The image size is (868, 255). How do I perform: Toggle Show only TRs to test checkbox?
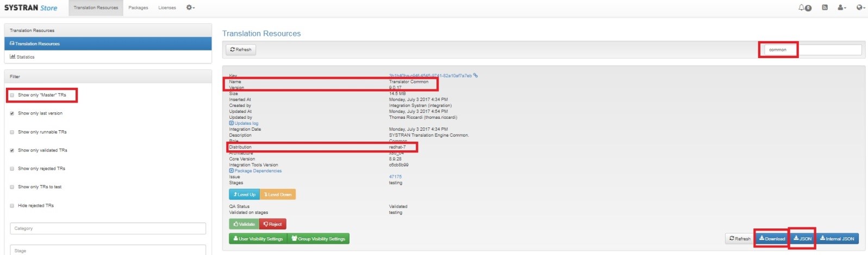[x=12, y=187]
